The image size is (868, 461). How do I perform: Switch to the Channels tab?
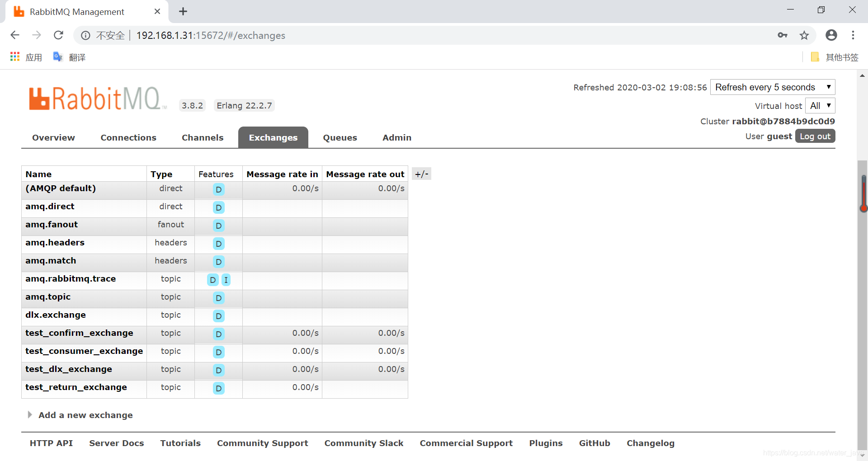203,137
